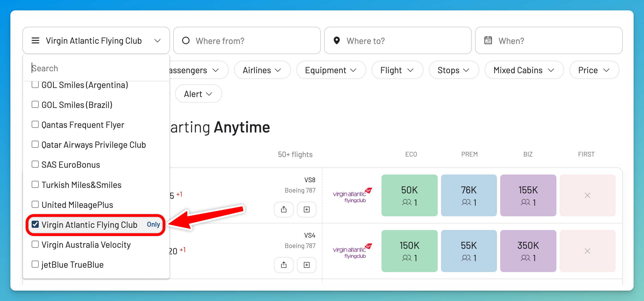Image resolution: width=644 pixels, height=301 pixels.
Task: Click the location pin icon in Where to
Action: 337,40
